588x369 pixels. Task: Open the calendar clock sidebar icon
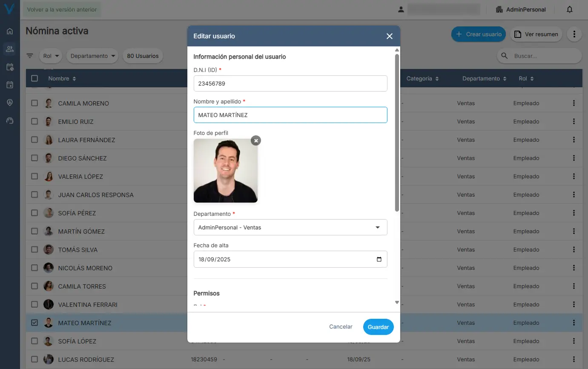click(x=10, y=67)
